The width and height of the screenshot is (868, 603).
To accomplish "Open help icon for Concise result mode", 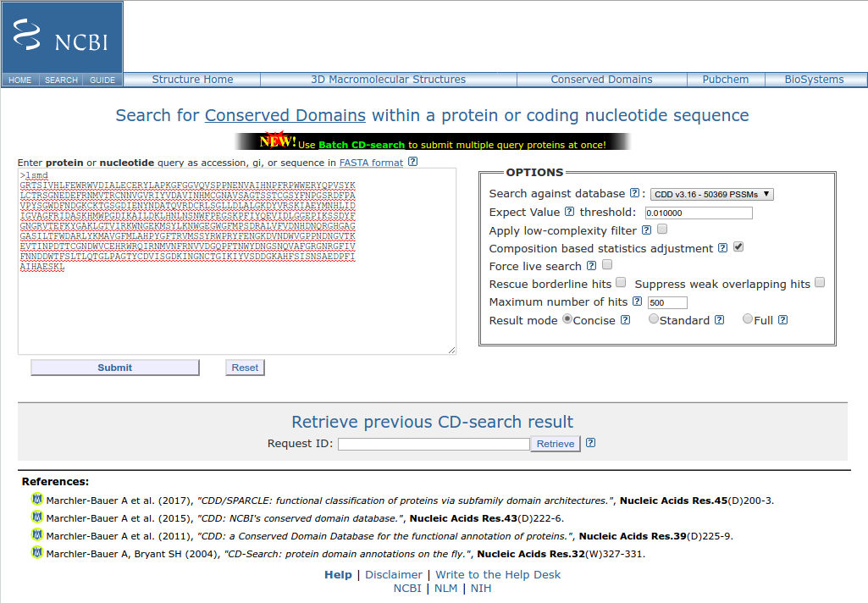I will [x=625, y=319].
